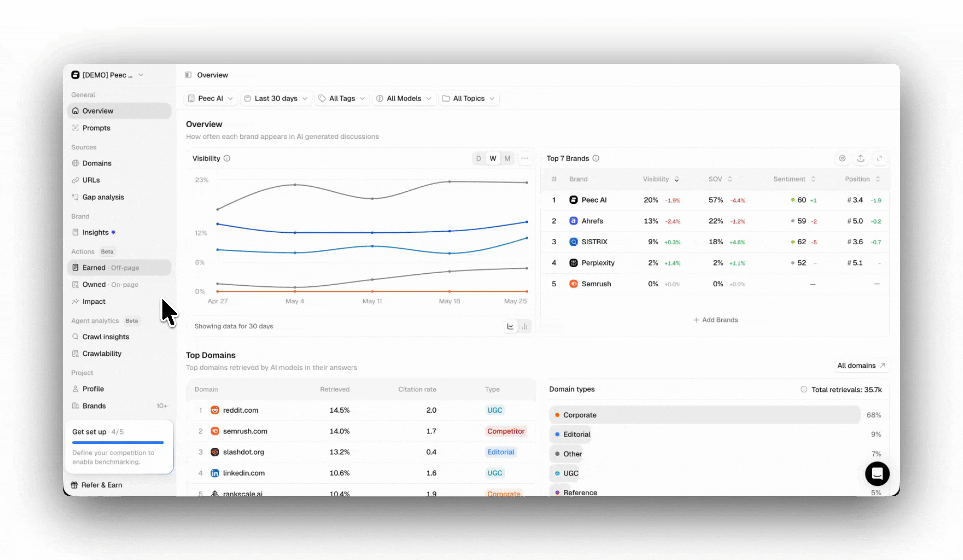The height and width of the screenshot is (560, 963).
Task: Click the gift icon next to Refer & Earn
Action: coord(74,485)
